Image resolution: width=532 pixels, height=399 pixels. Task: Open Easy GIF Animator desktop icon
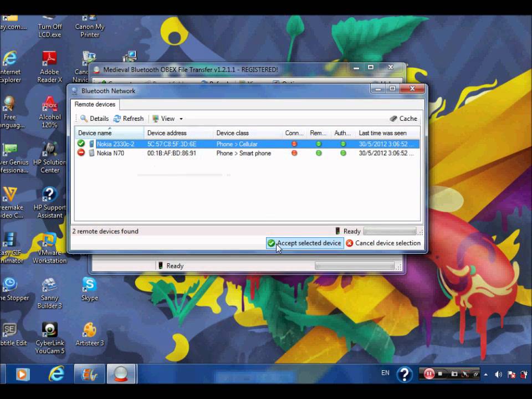tap(11, 248)
